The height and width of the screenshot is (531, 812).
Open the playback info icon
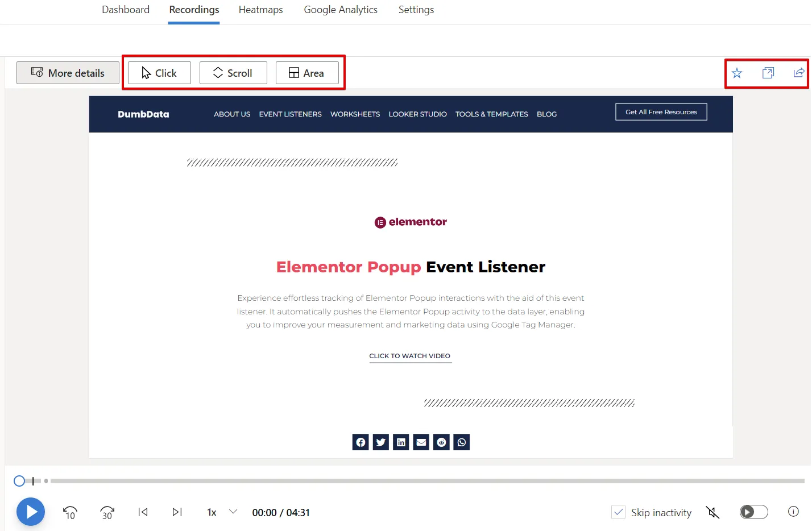coord(793,512)
